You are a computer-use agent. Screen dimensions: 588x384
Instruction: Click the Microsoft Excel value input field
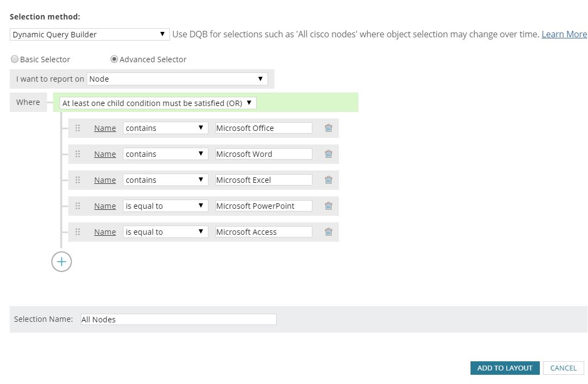coord(264,180)
